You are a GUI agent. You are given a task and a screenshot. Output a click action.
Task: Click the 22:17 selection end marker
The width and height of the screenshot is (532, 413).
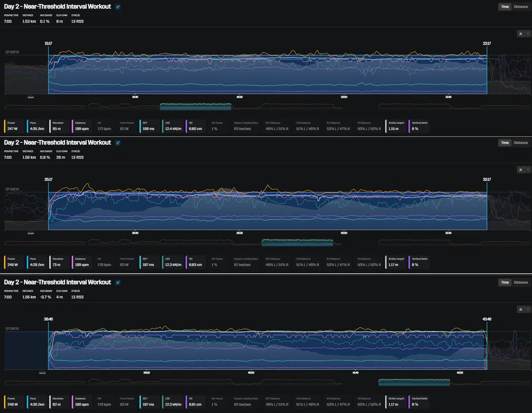[487, 43]
